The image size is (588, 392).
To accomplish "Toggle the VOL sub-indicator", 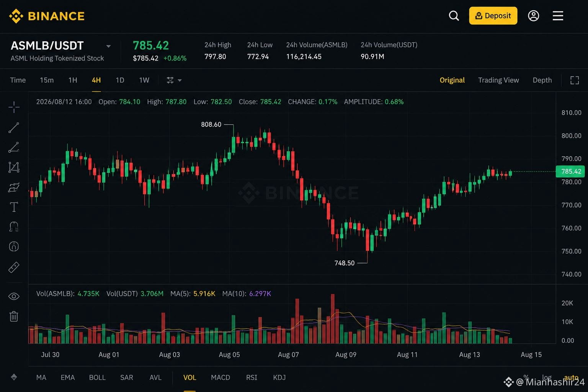I will 189,377.
